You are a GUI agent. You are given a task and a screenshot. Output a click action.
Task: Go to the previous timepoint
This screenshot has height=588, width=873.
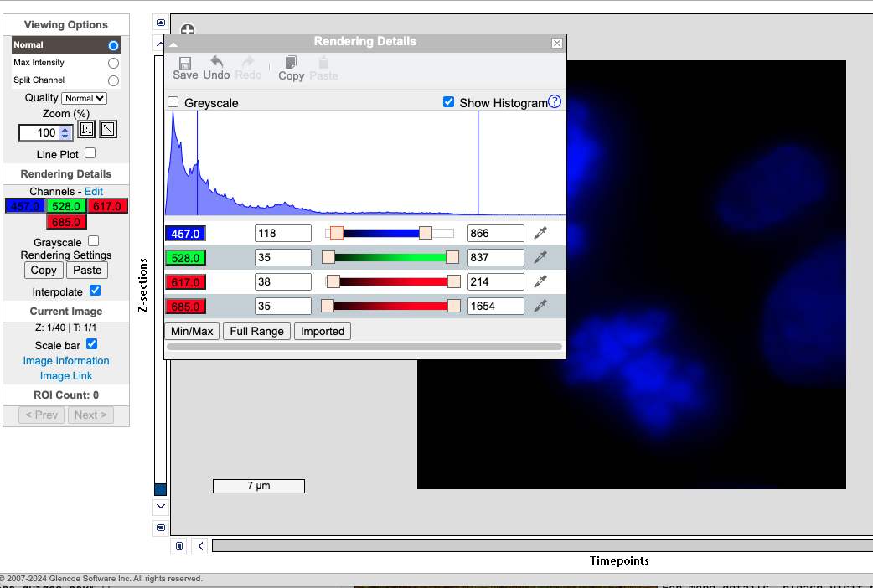200,546
